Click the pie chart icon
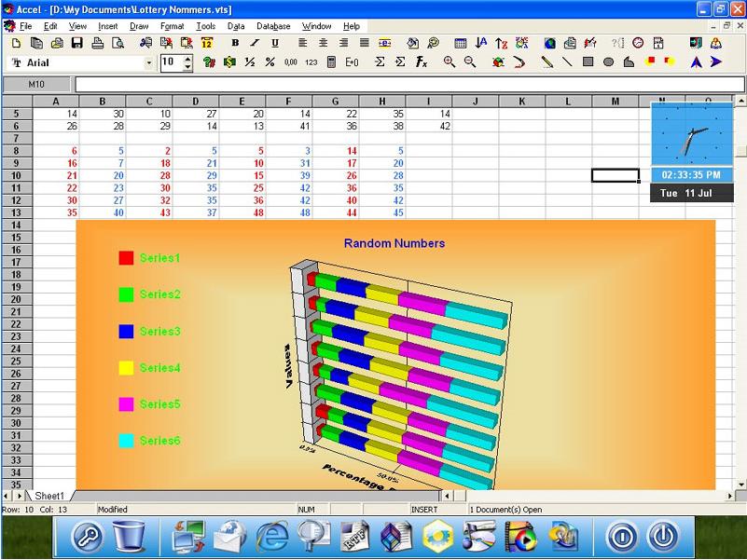The image size is (747, 560). point(498,61)
